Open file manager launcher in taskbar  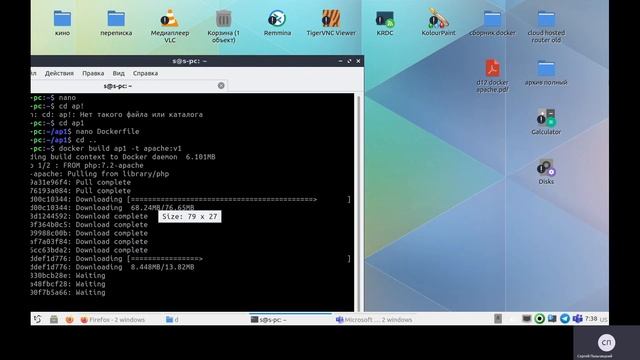[x=54, y=319]
